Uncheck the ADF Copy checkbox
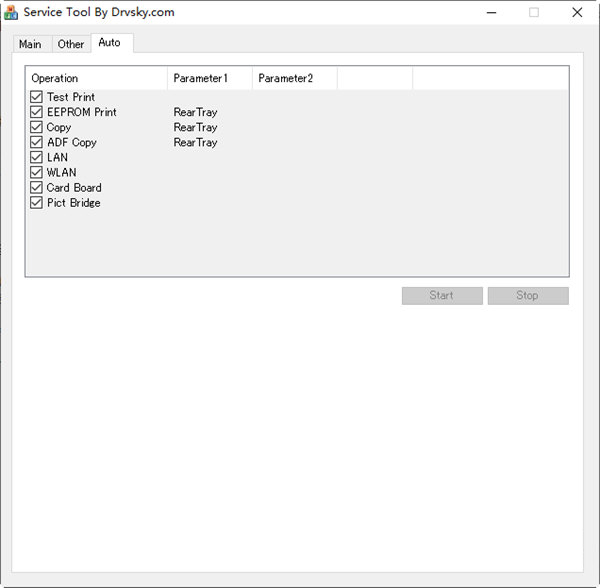Viewport: 600px width, 588px height. pos(37,142)
